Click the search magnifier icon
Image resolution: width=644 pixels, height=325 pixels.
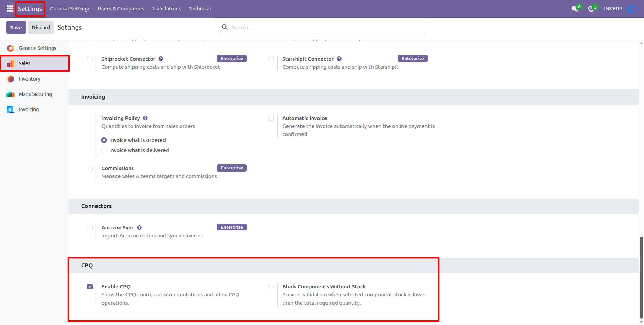click(225, 27)
